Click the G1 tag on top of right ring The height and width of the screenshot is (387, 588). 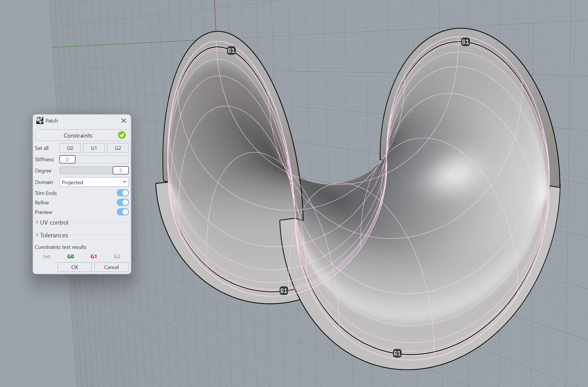click(x=466, y=42)
